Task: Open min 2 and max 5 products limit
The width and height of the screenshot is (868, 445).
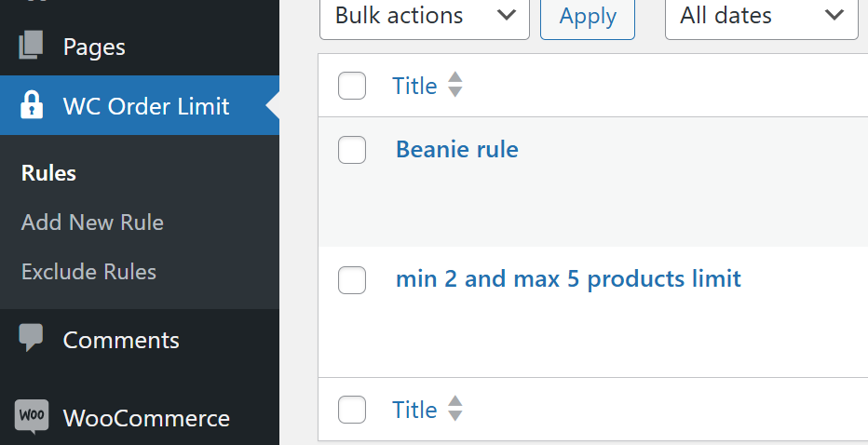Action: pyautogui.click(x=568, y=278)
